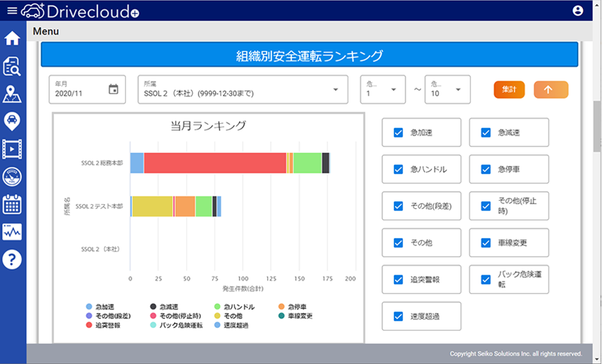Click the red 追突警報 bar segment of SSOL 2 総務本部

(215, 163)
